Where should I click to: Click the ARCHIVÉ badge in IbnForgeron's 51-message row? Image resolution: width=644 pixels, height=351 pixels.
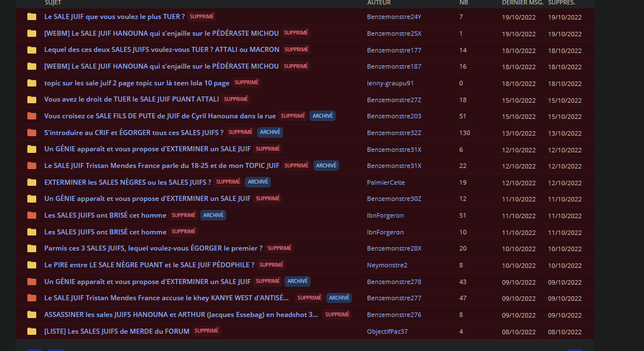213,215
